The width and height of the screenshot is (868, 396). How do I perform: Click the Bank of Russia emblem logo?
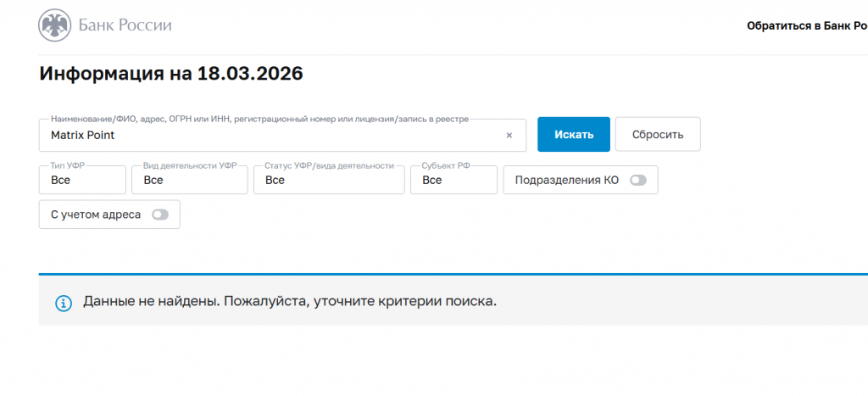click(55, 25)
